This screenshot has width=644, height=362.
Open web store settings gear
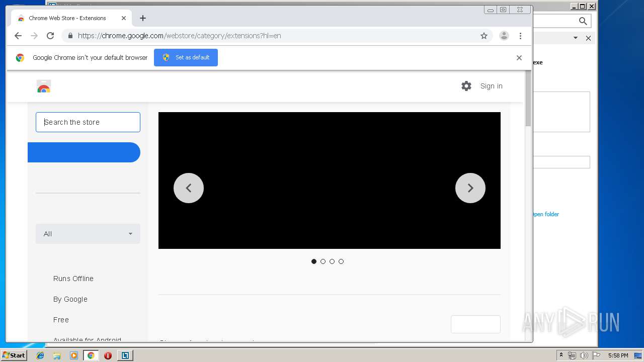coord(466,86)
